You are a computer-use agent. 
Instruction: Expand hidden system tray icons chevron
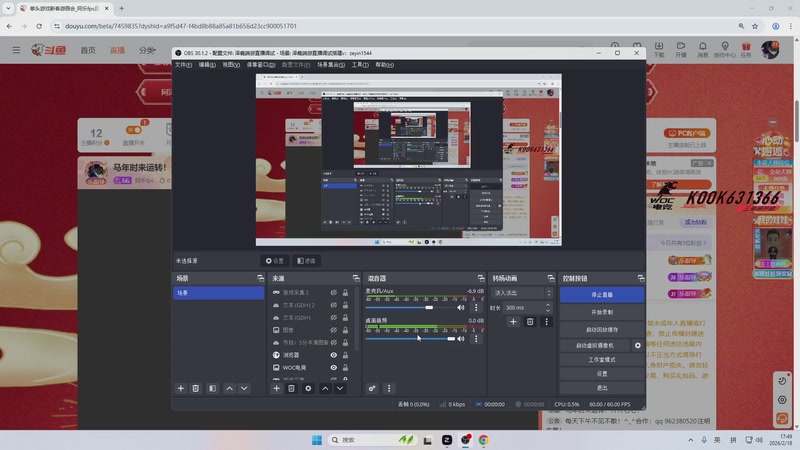pos(690,440)
